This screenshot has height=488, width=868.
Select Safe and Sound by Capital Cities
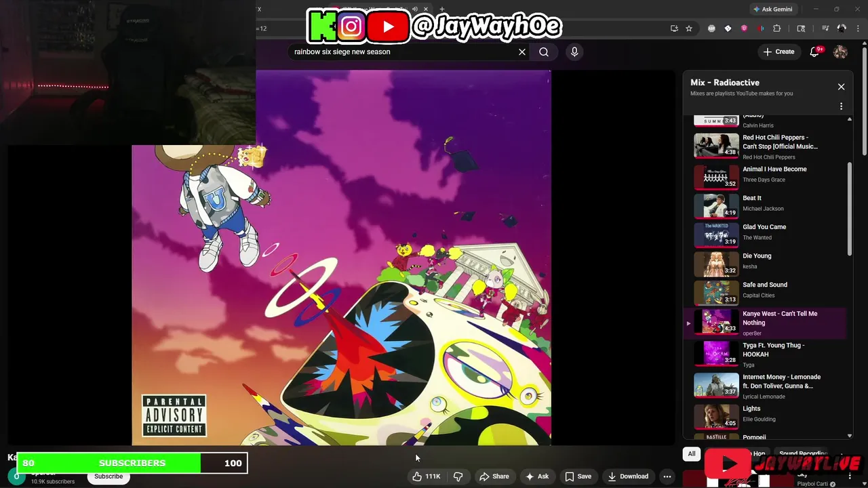[766, 291]
